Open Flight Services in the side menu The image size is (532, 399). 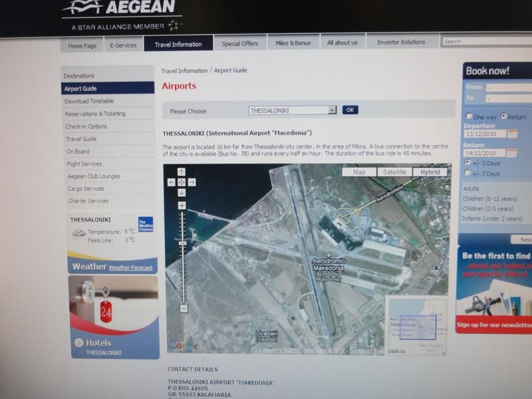pos(110,164)
